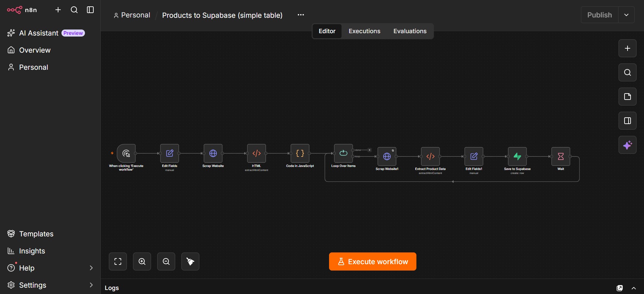644x294 pixels.
Task: Select the Wait node
Action: (x=561, y=156)
